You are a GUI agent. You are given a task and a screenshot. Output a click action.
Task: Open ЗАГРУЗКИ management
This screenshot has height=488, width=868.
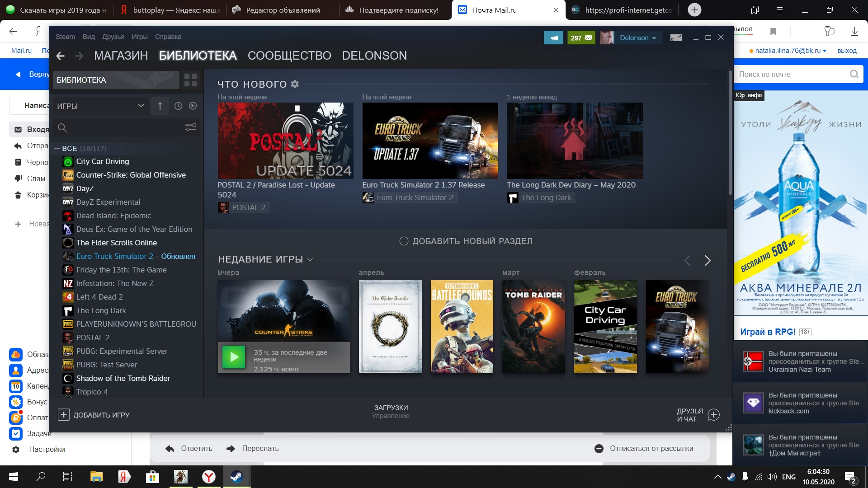click(x=391, y=411)
